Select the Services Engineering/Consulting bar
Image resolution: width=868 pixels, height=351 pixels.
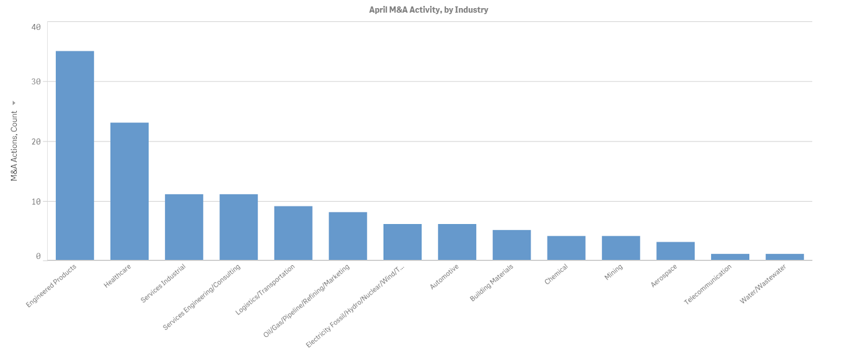(x=239, y=227)
